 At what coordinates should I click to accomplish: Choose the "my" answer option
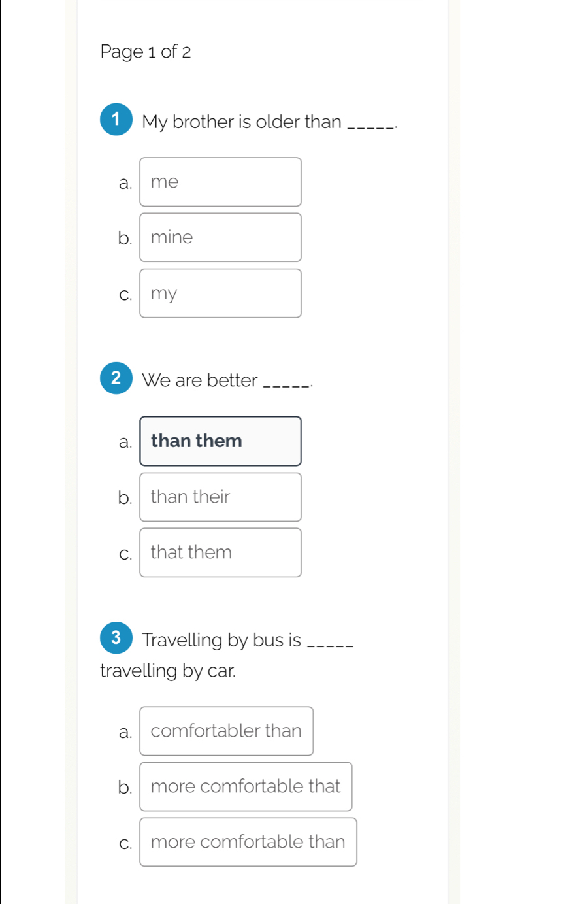point(220,293)
